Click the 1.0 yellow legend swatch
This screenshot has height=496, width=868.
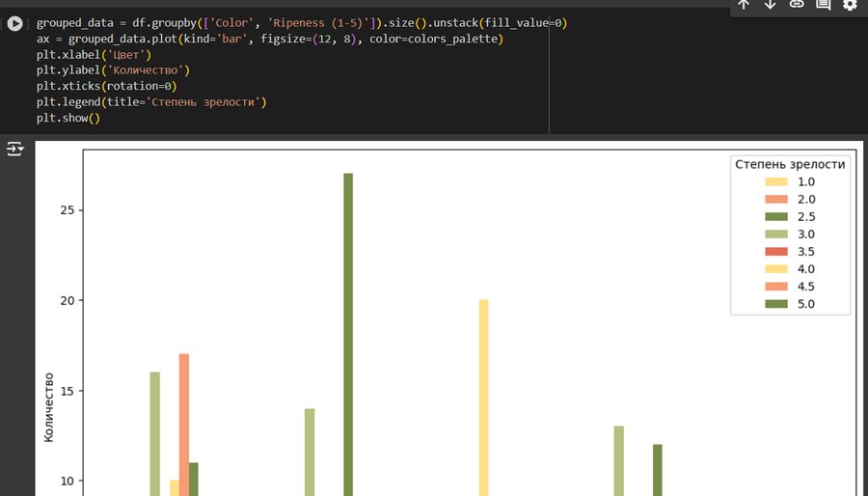pos(776,181)
